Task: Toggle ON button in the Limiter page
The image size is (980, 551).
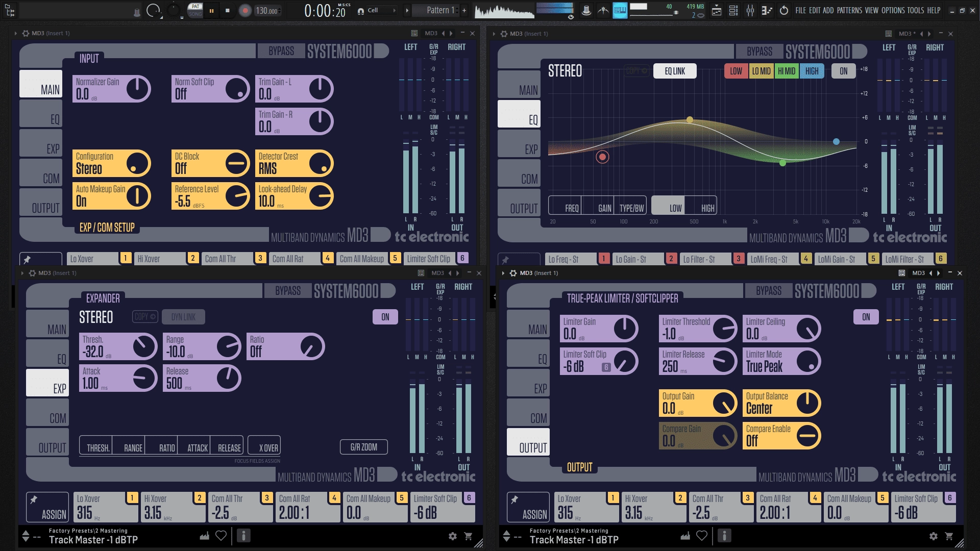Action: (866, 317)
